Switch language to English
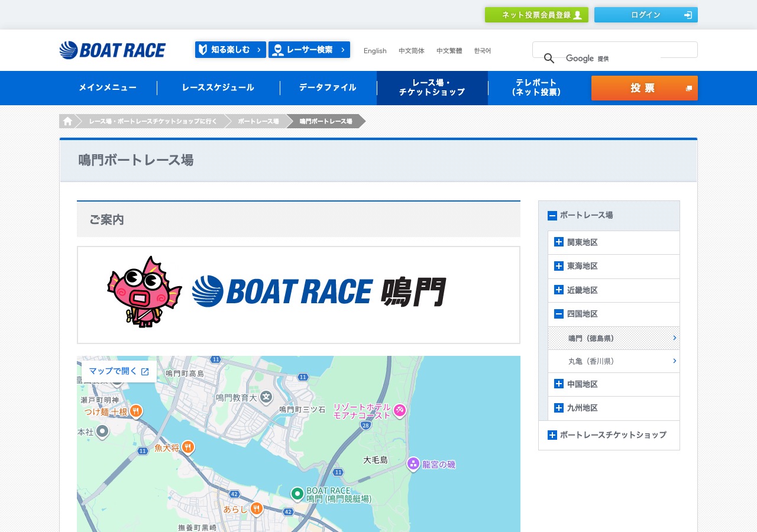The height and width of the screenshot is (532, 757). (x=375, y=51)
